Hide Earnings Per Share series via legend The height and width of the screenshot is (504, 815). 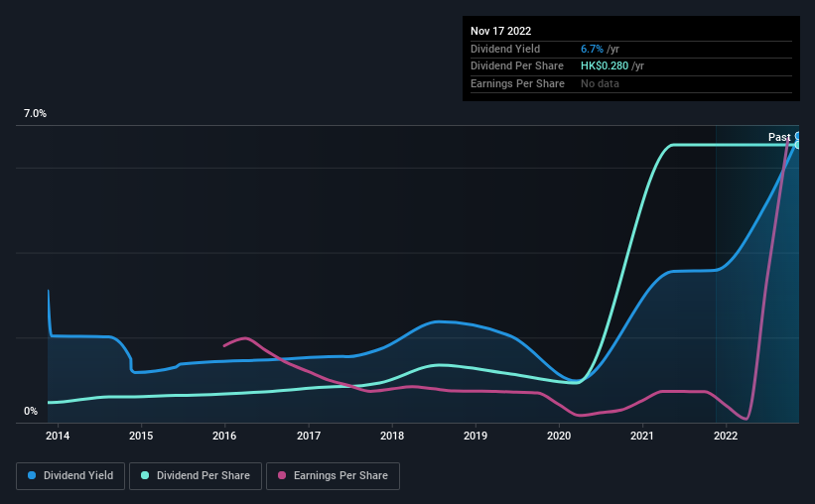(333, 476)
